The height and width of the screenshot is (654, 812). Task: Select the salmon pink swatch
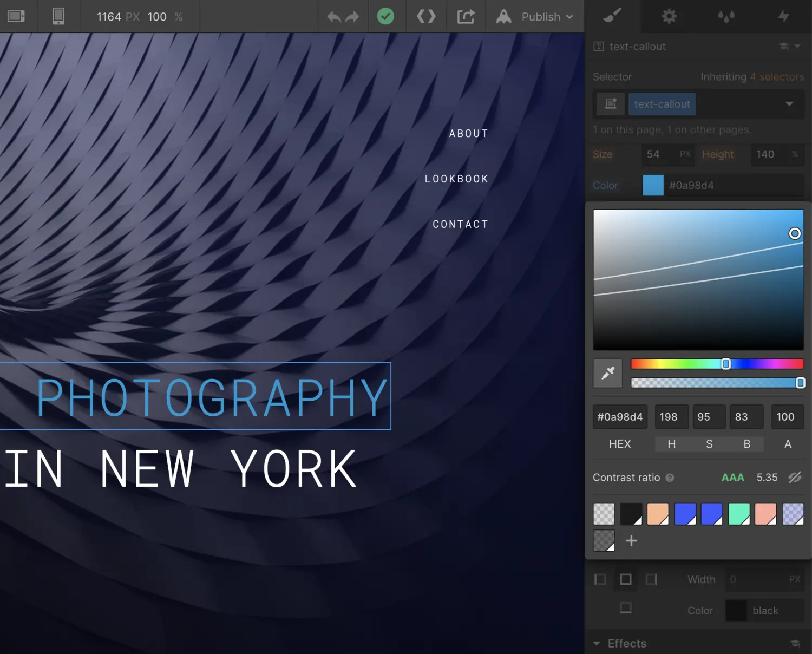[766, 514]
